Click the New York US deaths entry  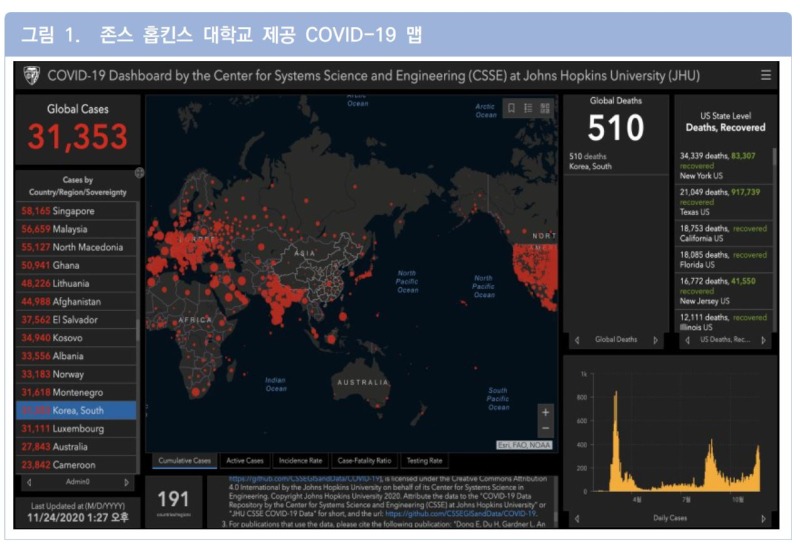tap(724, 165)
